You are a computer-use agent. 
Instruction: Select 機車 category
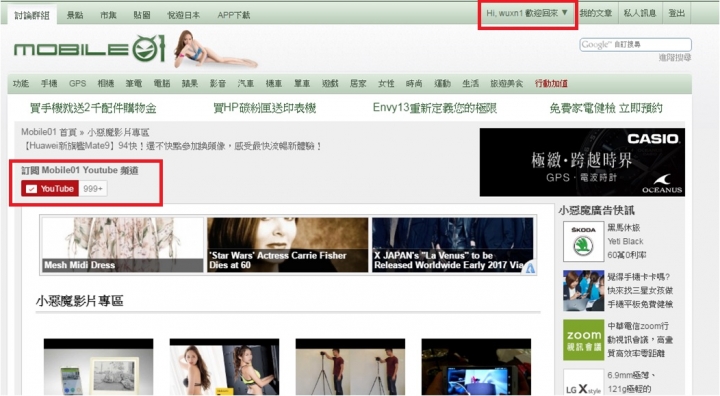274,84
